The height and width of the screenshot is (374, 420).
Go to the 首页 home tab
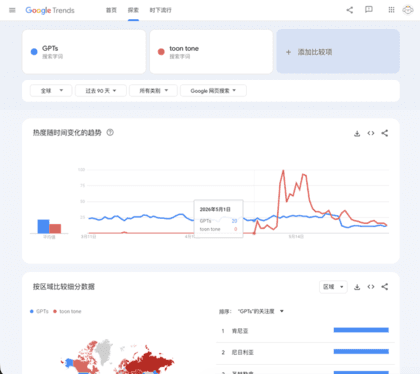coord(111,10)
